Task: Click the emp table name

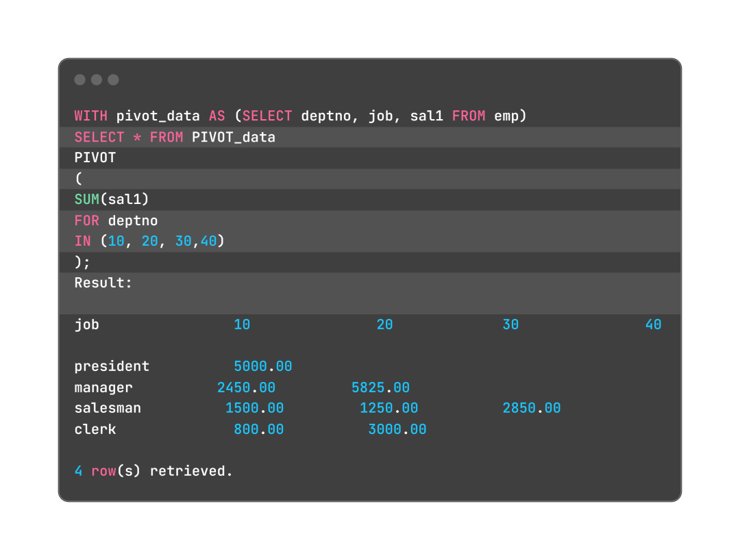Action: click(506, 116)
